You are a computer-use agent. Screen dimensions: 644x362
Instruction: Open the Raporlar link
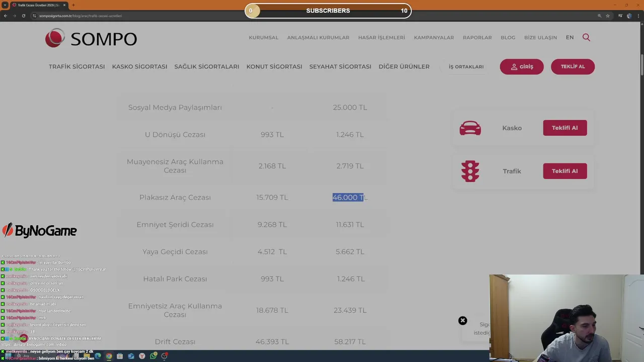coord(477,37)
